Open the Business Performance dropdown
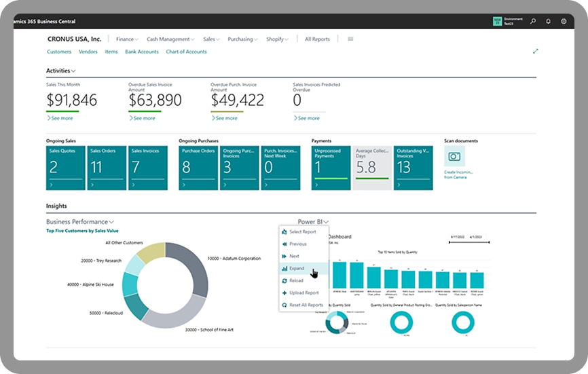588x374 pixels. [x=80, y=222]
